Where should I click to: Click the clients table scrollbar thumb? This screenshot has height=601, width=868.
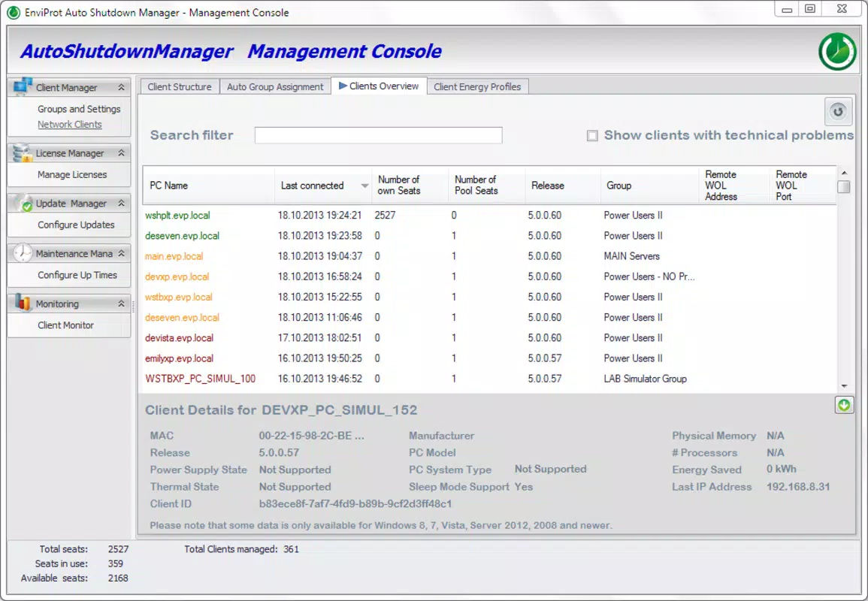click(844, 187)
